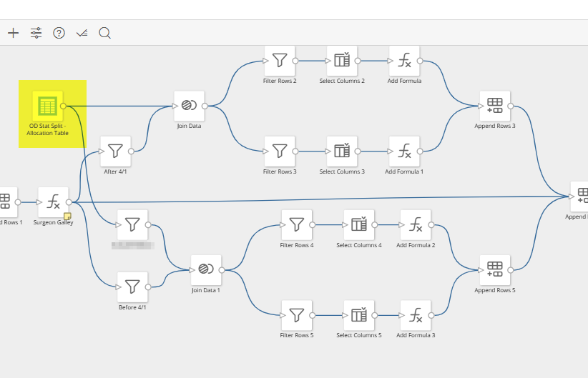Click the output port of Append Rows 3
Viewport: 588px width, 378px height.
click(x=510, y=106)
